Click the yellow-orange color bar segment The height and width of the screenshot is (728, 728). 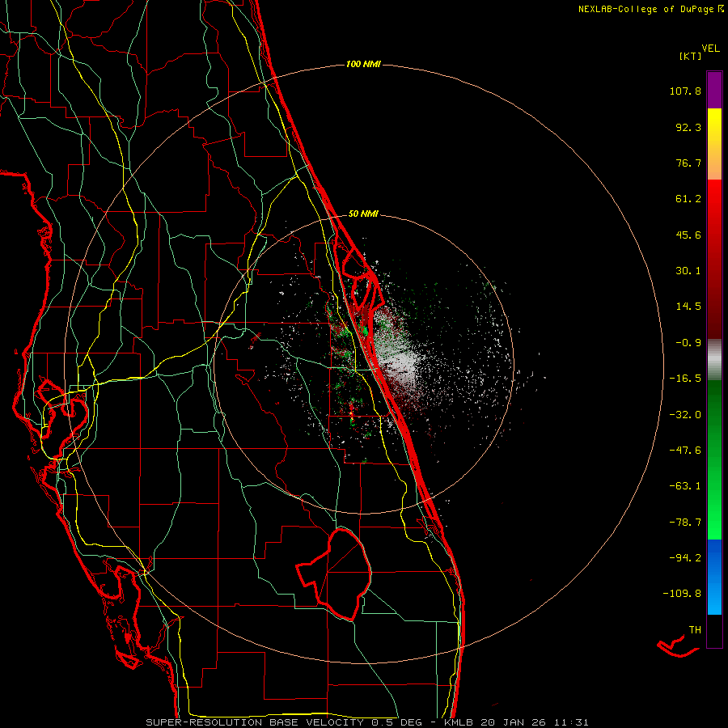click(x=714, y=144)
